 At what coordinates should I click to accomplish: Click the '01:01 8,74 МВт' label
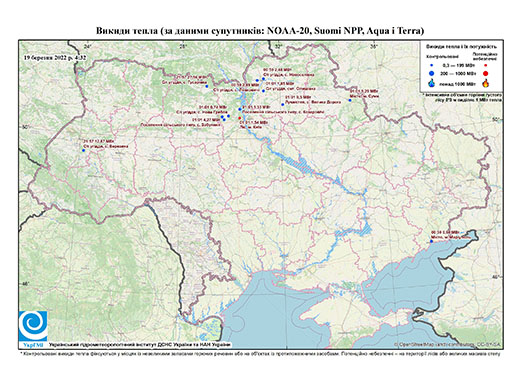213,107
